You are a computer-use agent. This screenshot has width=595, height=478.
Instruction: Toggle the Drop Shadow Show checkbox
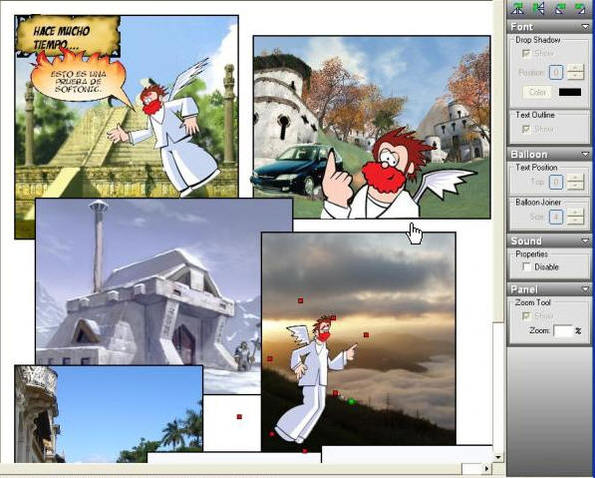526,53
